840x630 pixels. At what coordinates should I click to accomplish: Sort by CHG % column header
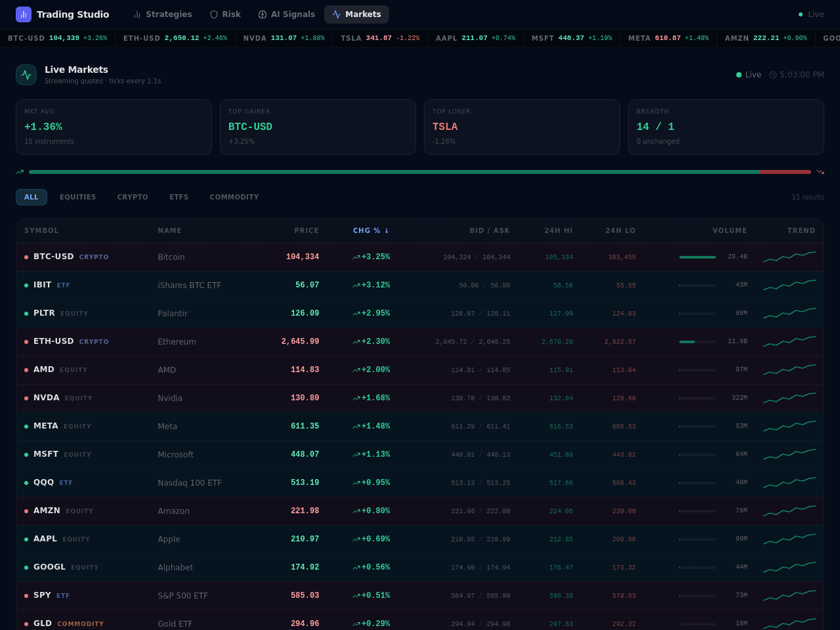click(x=371, y=231)
